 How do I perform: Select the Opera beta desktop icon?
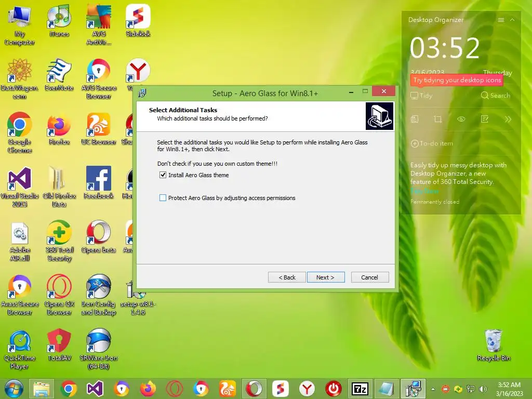click(x=98, y=237)
